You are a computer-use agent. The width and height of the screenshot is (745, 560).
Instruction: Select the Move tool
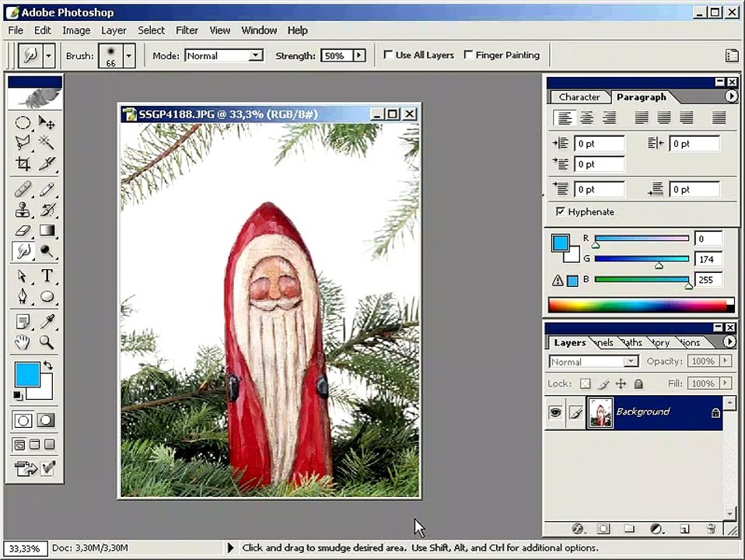(47, 123)
